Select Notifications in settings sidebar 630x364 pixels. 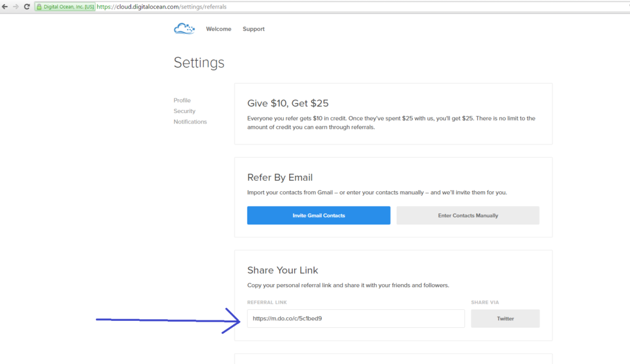coord(190,122)
